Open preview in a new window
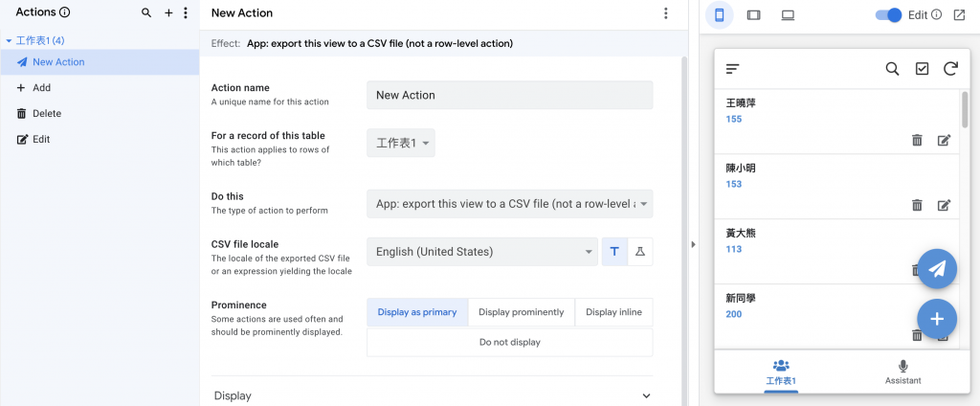 (x=959, y=15)
